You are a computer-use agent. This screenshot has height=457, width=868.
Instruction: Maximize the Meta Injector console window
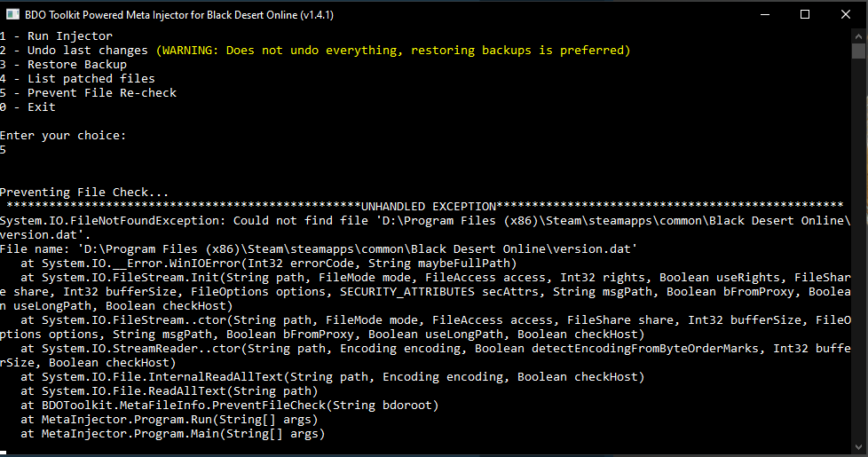[x=804, y=14]
